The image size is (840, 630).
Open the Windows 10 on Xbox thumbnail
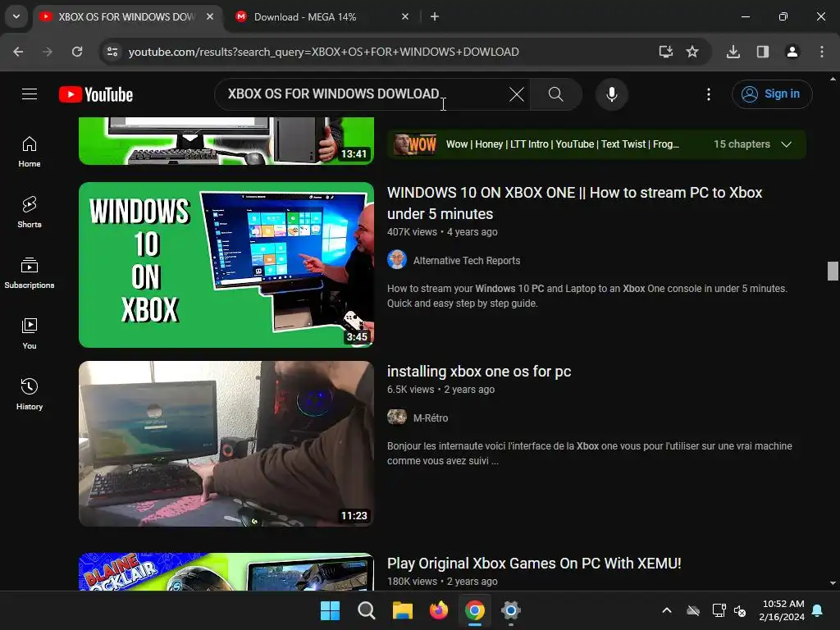click(226, 265)
